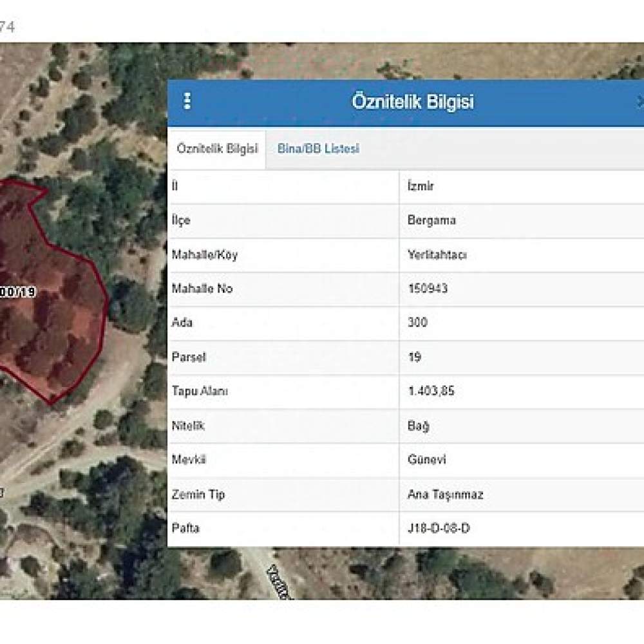The image size is (644, 644).
Task: Open the three-dot menu in Öznitelik Bilgisi header
Action: 187,101
